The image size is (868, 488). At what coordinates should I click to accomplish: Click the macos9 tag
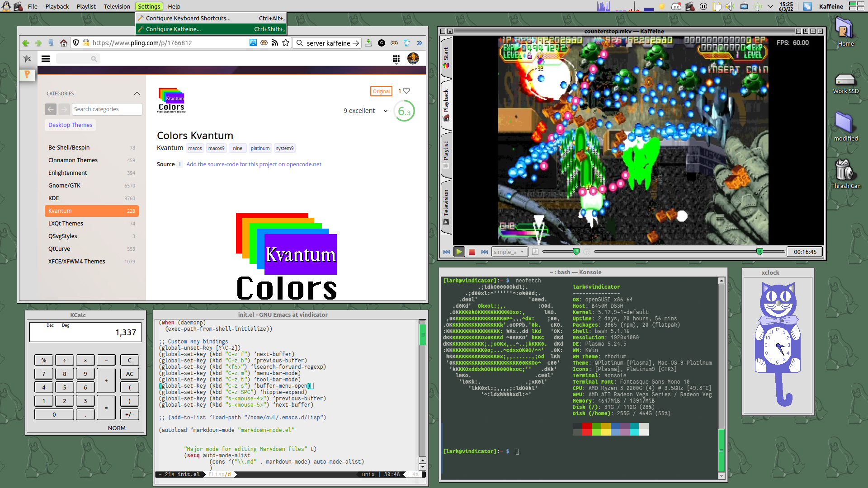[x=216, y=148]
